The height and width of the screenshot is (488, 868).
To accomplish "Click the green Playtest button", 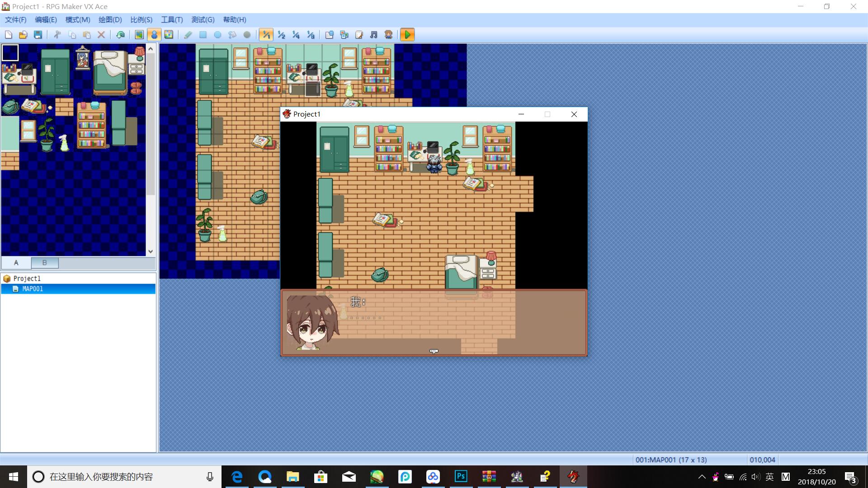I will point(407,35).
